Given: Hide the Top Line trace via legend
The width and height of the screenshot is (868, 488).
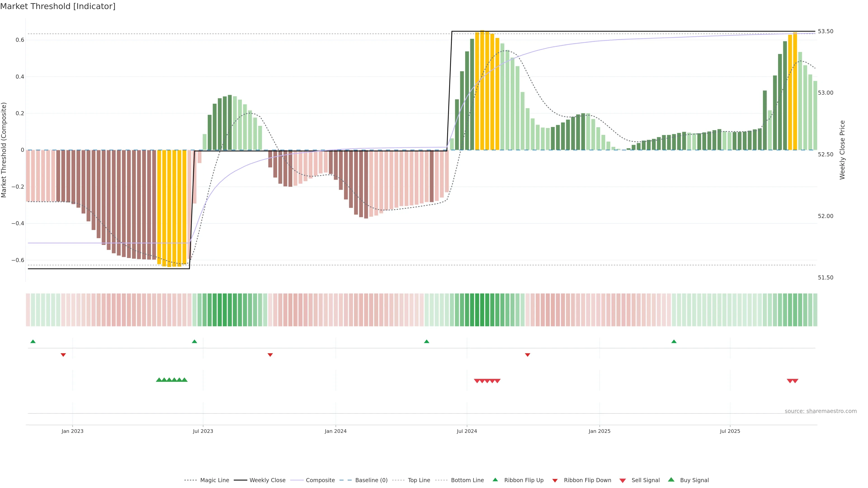Looking at the screenshot, I should (x=419, y=480).
